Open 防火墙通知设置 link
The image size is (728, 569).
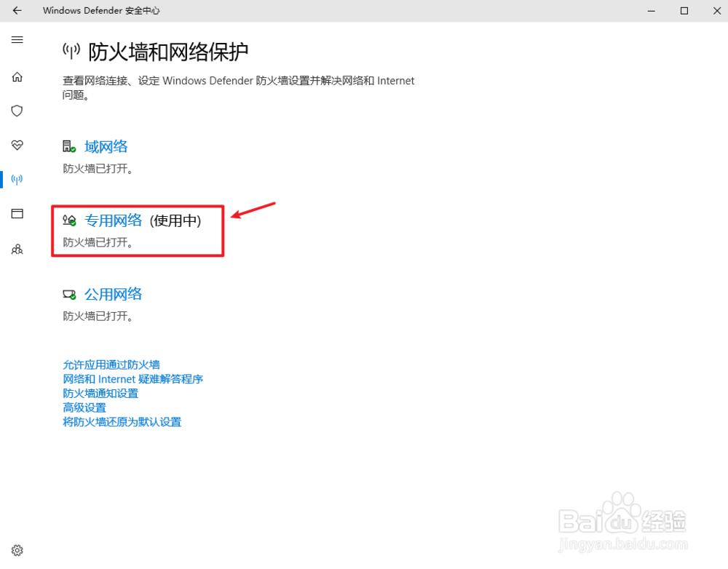(100, 394)
